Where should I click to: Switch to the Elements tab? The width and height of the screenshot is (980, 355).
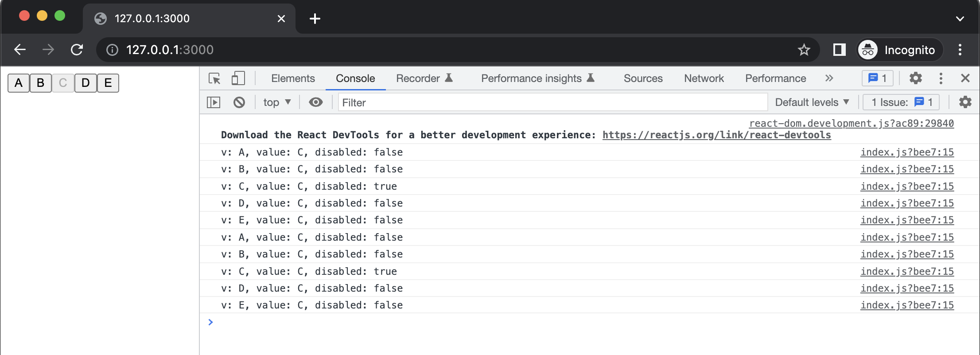click(x=293, y=78)
